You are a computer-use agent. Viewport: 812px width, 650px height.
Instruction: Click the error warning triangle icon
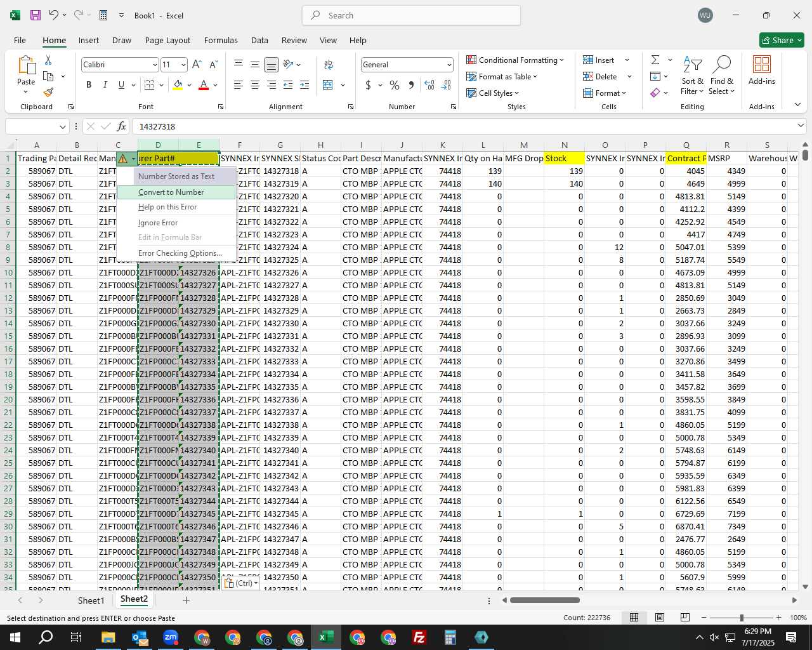click(x=122, y=159)
